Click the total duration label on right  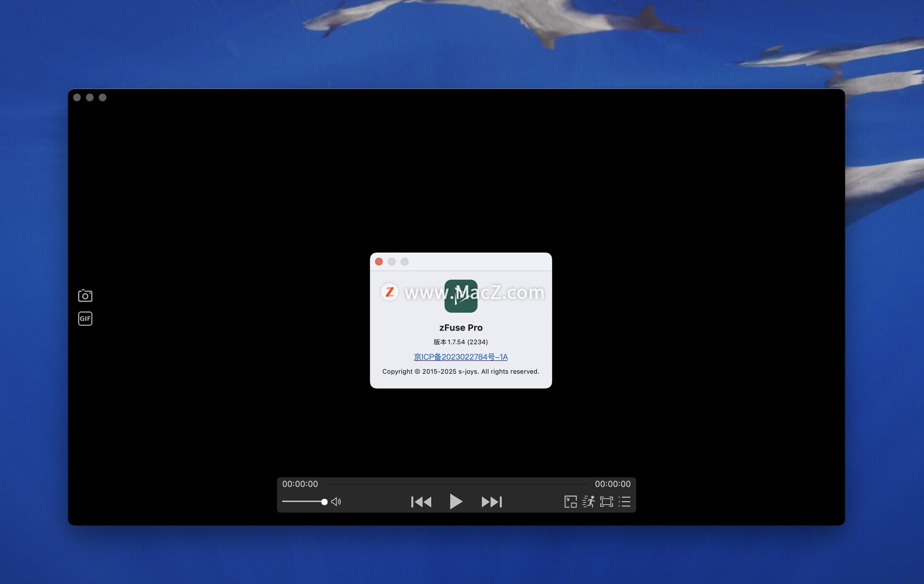(612, 484)
